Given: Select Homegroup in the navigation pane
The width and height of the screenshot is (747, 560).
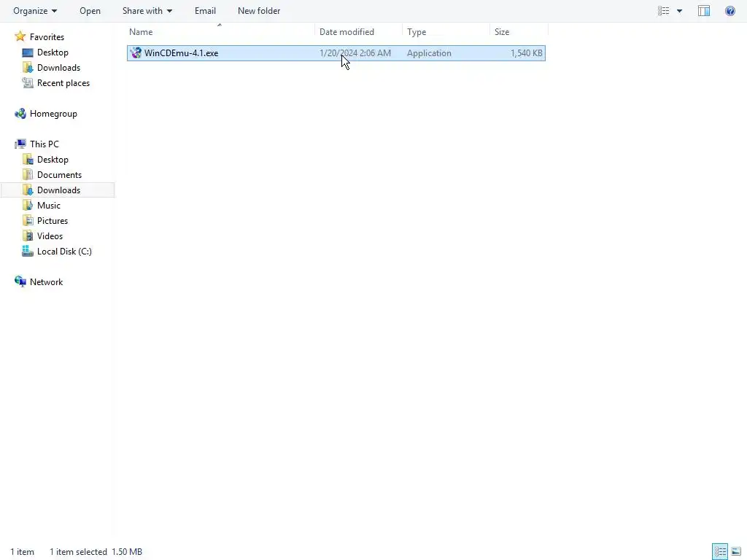Looking at the screenshot, I should [53, 113].
